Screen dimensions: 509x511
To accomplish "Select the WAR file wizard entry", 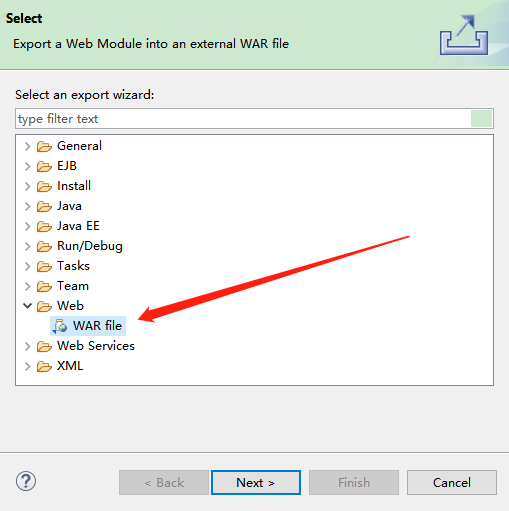I will click(x=88, y=326).
